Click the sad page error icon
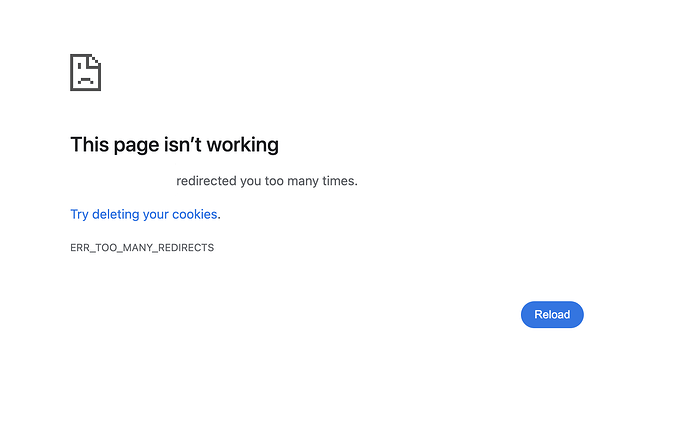Viewport: 690px width, 439px height. 86,72
